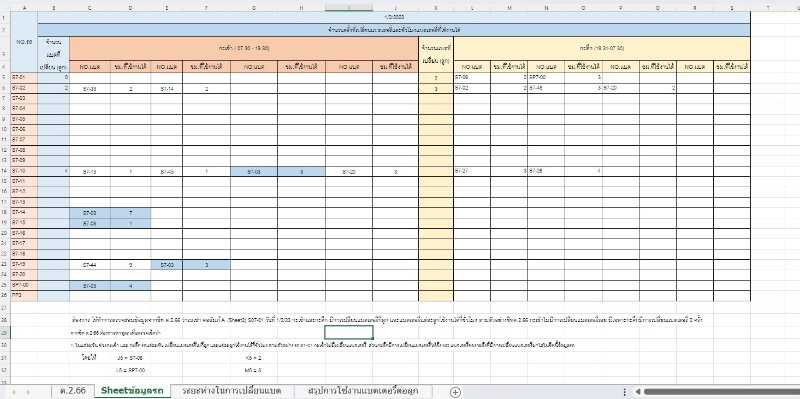Select row 31 header
The height and width of the screenshot is (399, 800).
point(5,358)
